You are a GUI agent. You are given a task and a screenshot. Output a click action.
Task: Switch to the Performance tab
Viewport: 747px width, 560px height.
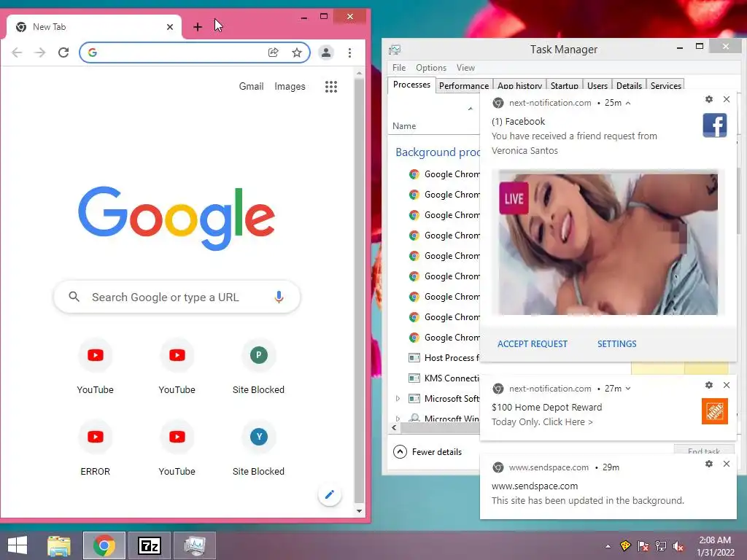coord(463,86)
